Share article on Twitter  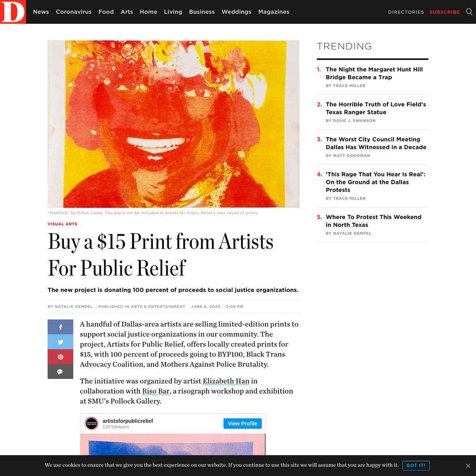[60, 342]
